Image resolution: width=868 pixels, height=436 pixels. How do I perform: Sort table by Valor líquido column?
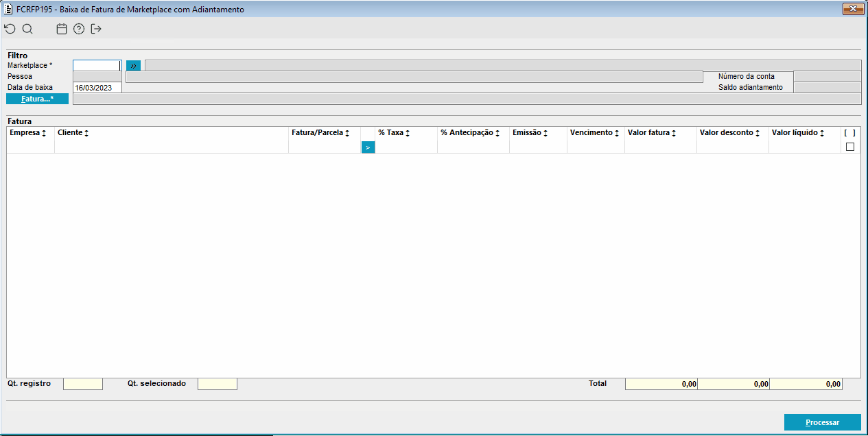click(x=798, y=133)
